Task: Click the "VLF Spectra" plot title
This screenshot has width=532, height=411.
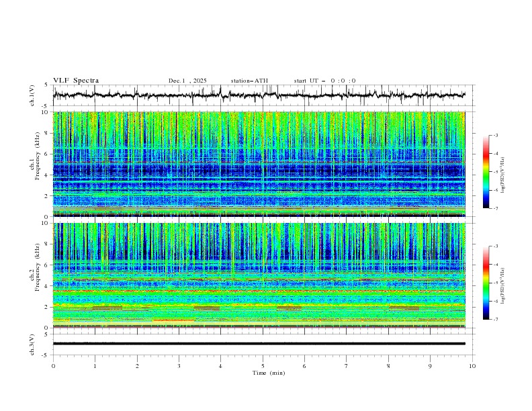Action: point(76,81)
